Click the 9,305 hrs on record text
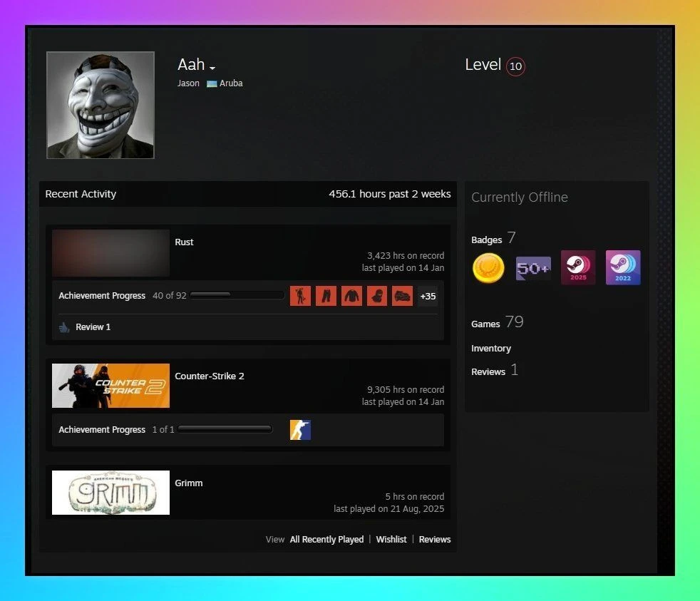The image size is (700, 601). tap(406, 390)
